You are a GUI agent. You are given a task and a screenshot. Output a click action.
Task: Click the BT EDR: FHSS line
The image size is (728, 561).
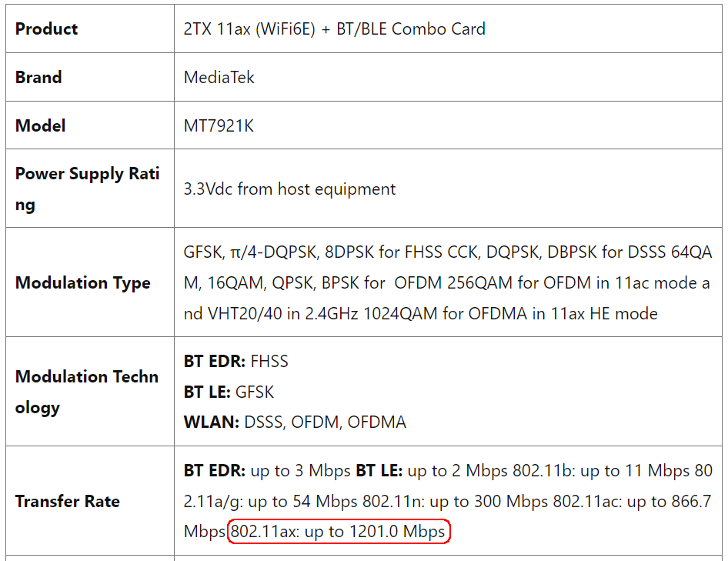click(x=235, y=362)
